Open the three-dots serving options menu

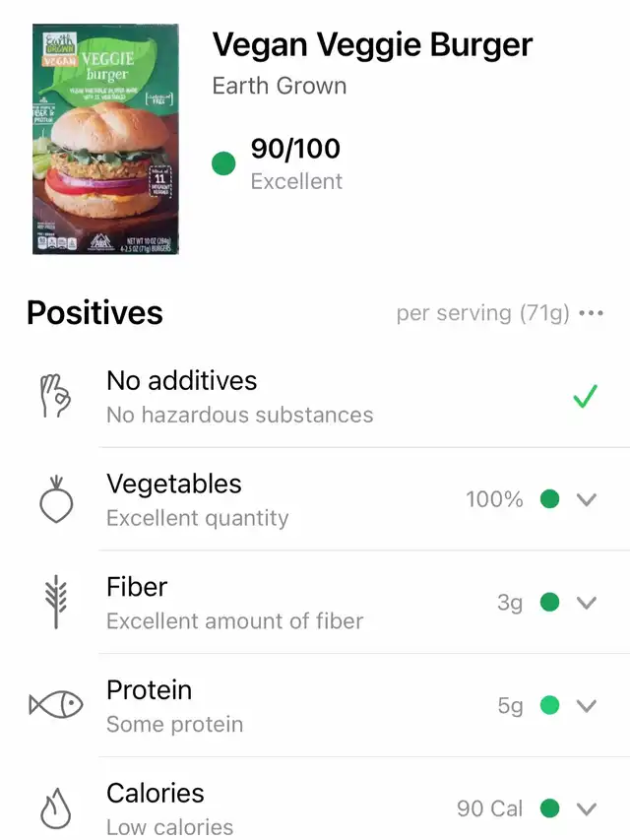(x=592, y=313)
